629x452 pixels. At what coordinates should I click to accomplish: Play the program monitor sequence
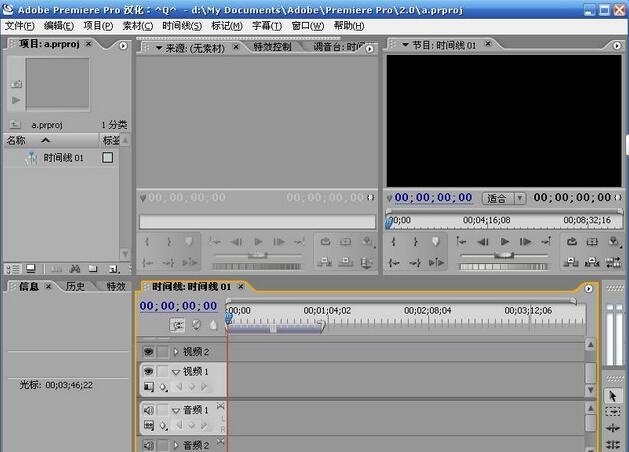click(x=505, y=241)
